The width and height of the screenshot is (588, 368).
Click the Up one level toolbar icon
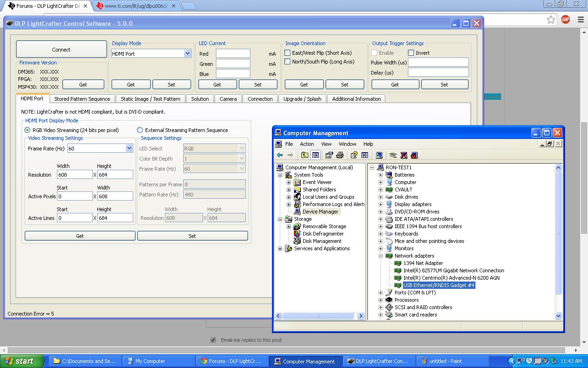pos(305,155)
